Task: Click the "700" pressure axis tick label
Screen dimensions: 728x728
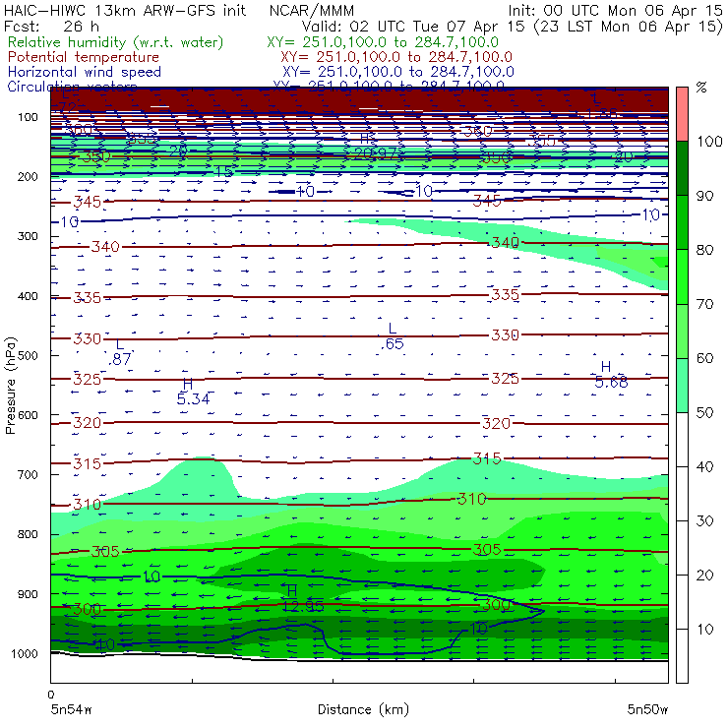Action: point(28,475)
